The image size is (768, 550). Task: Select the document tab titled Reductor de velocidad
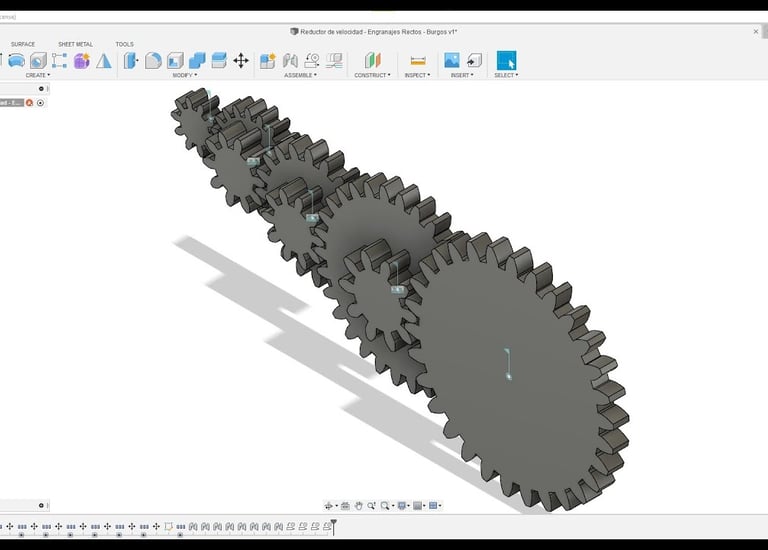(374, 32)
